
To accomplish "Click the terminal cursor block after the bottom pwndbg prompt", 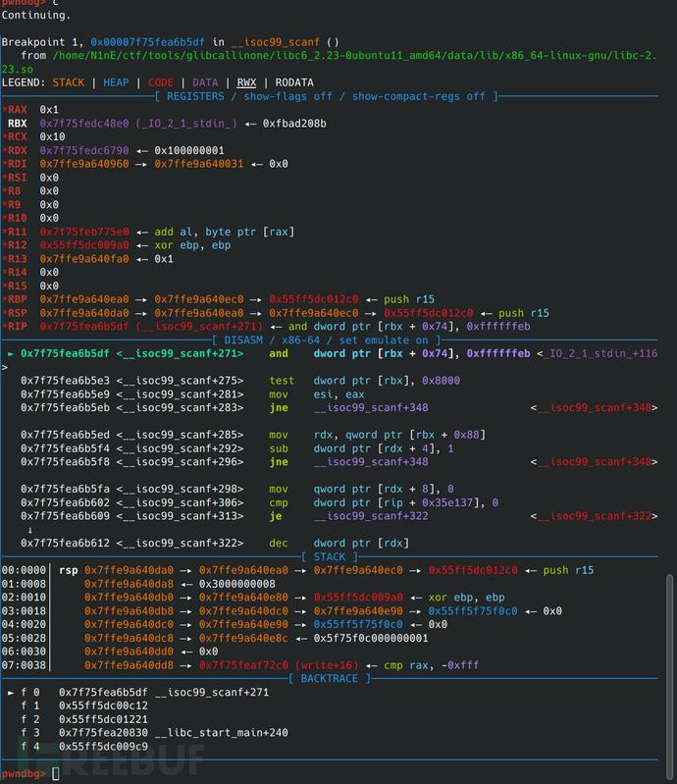I will pos(56,774).
